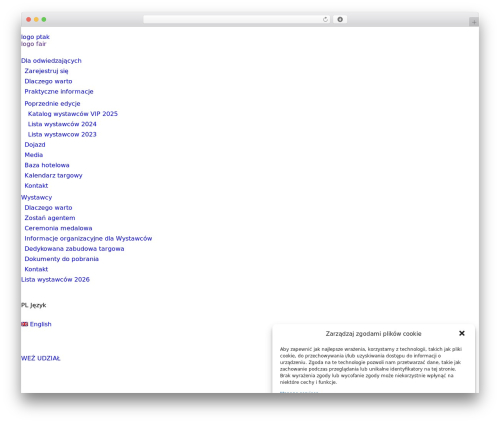This screenshot has width=500, height=423.
Task: Open a new tab with plus button
Action: point(474,22)
